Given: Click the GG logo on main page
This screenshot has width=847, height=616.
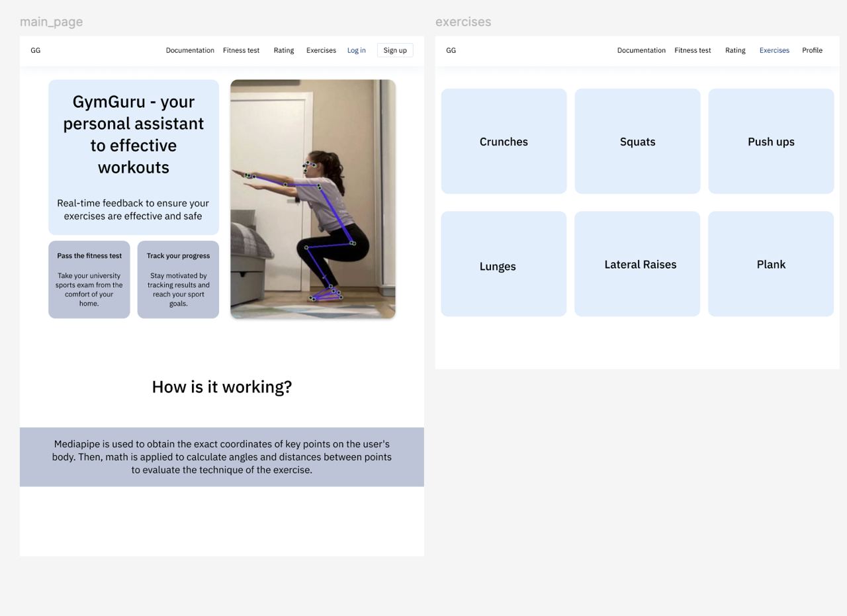Looking at the screenshot, I should 36,50.
